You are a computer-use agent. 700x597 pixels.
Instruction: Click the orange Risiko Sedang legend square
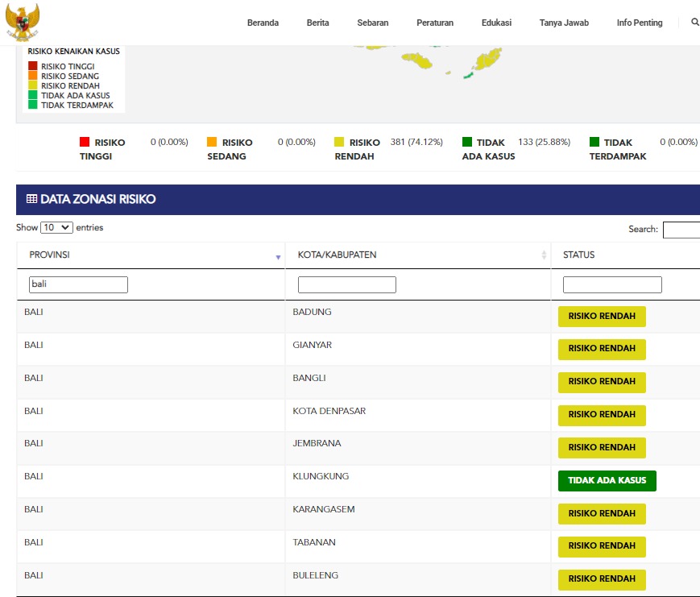(x=212, y=143)
